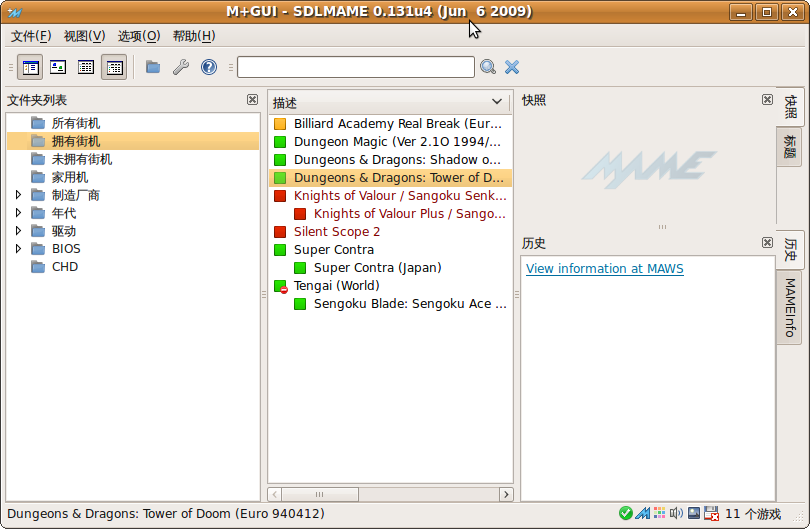Expand the 制造厂商 tree node
This screenshot has height=529, width=810.
18,195
